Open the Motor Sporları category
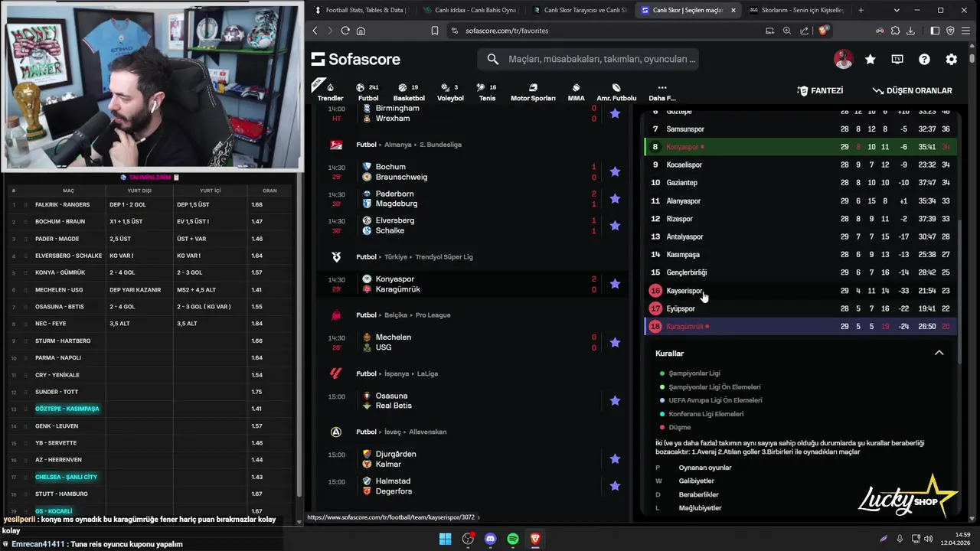The image size is (980, 551). pyautogui.click(x=533, y=92)
